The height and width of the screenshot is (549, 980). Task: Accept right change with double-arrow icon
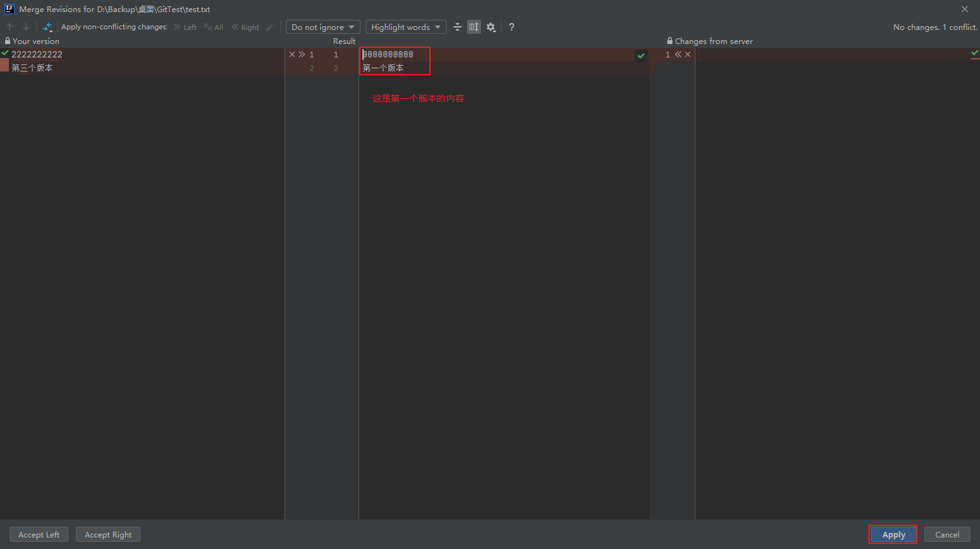point(678,54)
